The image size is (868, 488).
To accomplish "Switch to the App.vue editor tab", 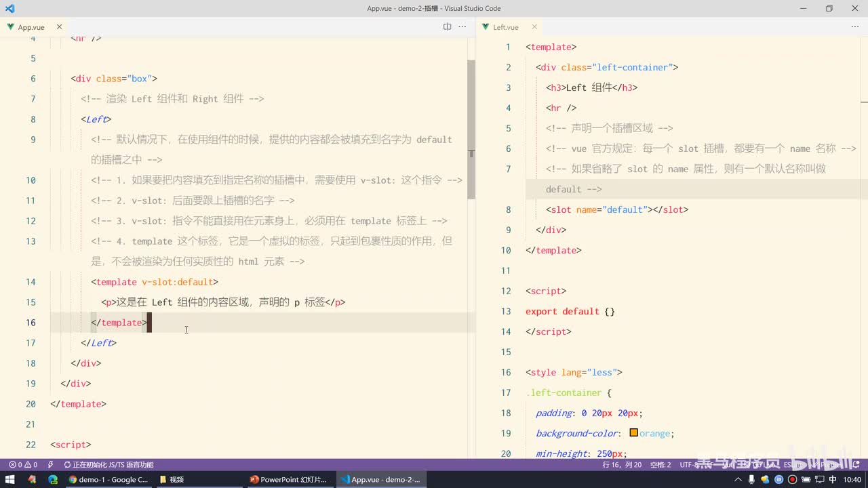I will point(31,27).
